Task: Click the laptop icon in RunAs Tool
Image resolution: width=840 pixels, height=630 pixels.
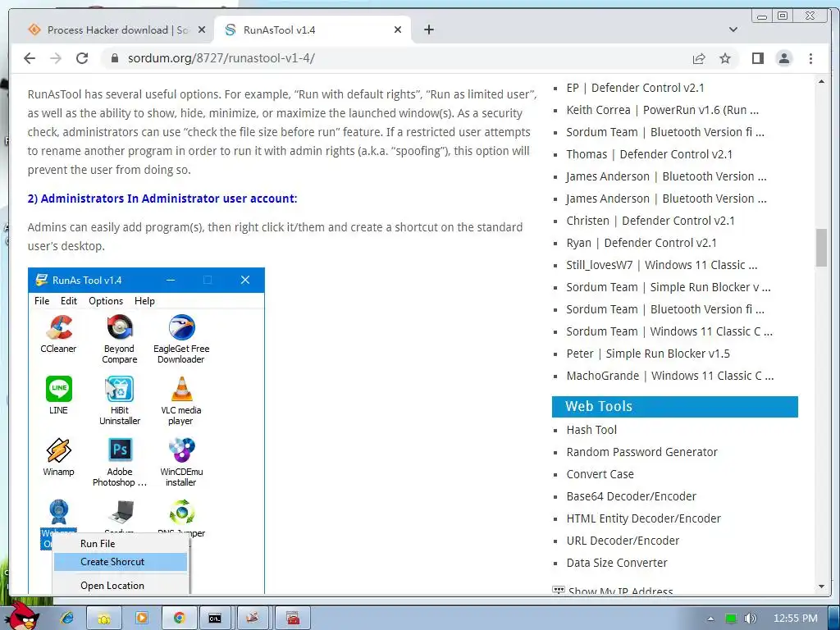Action: point(120,512)
